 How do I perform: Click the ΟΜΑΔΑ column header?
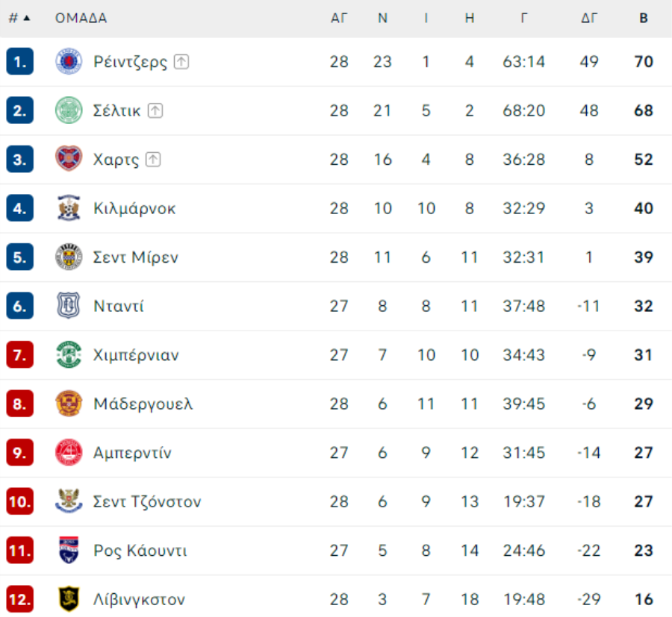click(81, 18)
